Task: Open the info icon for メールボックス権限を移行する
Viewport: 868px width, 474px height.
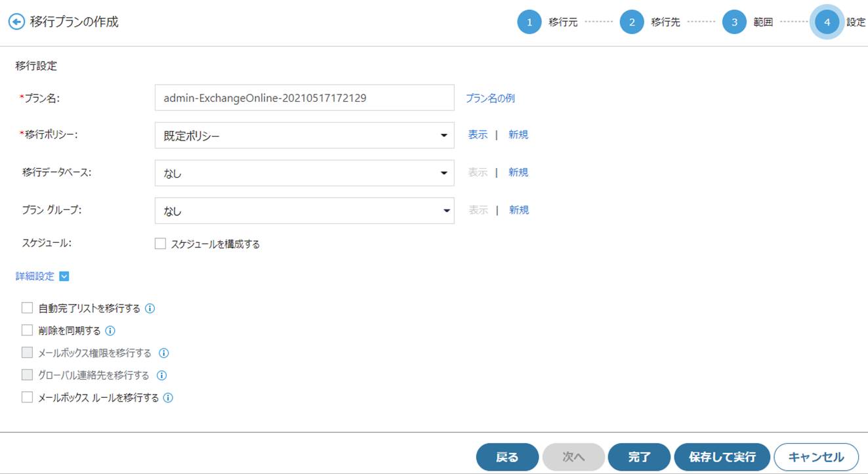Action: [164, 353]
